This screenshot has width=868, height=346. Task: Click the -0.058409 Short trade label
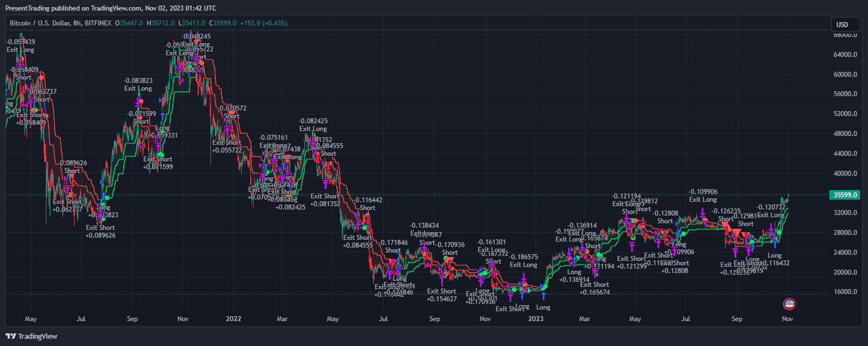click(24, 74)
